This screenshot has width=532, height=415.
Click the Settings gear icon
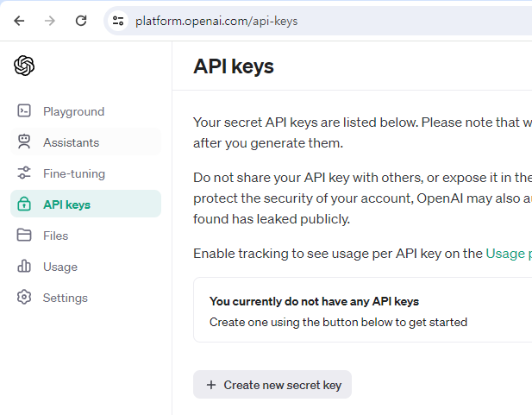24,298
